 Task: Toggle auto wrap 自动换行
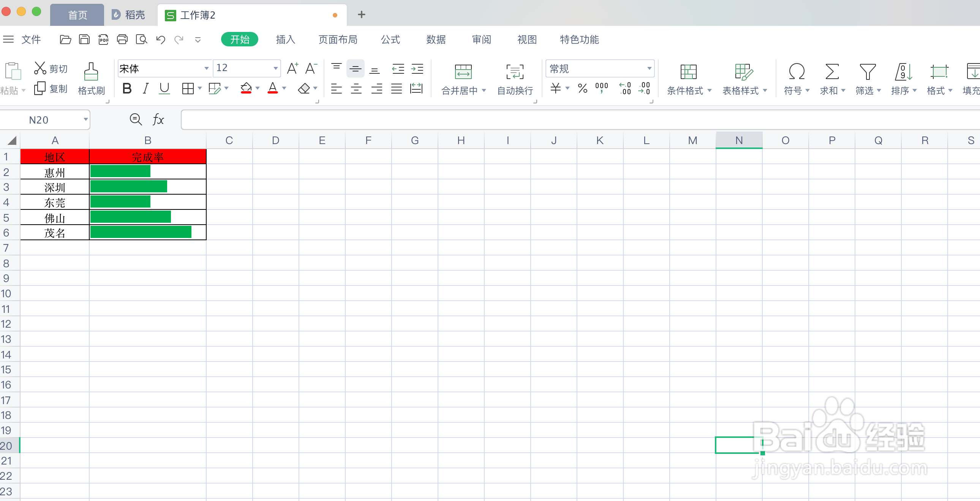coord(515,79)
